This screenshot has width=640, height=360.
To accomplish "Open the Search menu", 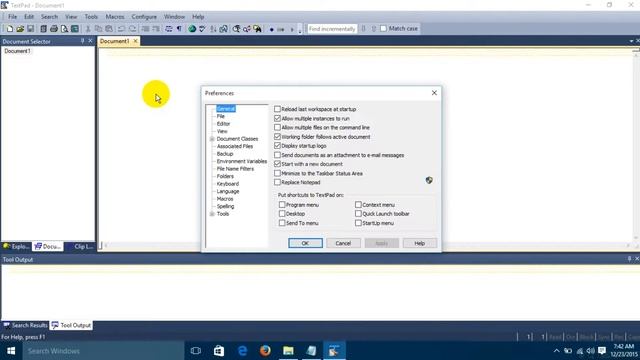I will pyautogui.click(x=49, y=17).
